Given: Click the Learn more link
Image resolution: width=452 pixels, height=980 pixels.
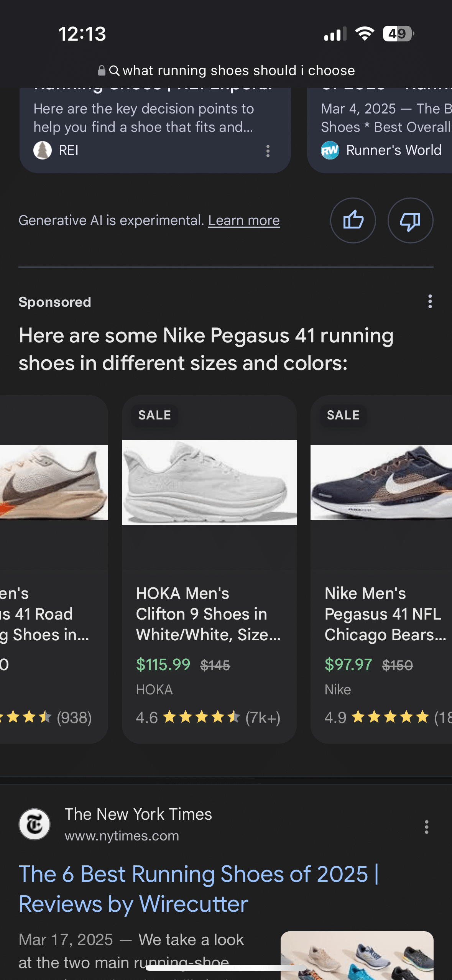Looking at the screenshot, I should click(244, 220).
